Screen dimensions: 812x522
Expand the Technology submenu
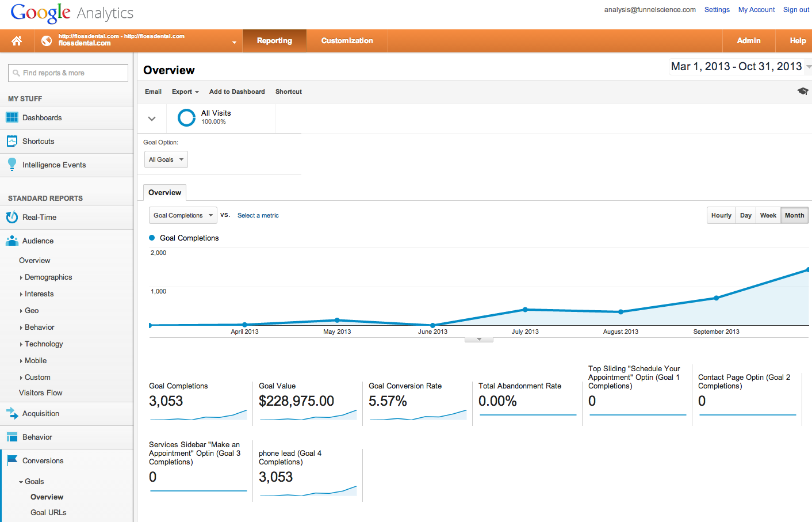click(x=21, y=344)
